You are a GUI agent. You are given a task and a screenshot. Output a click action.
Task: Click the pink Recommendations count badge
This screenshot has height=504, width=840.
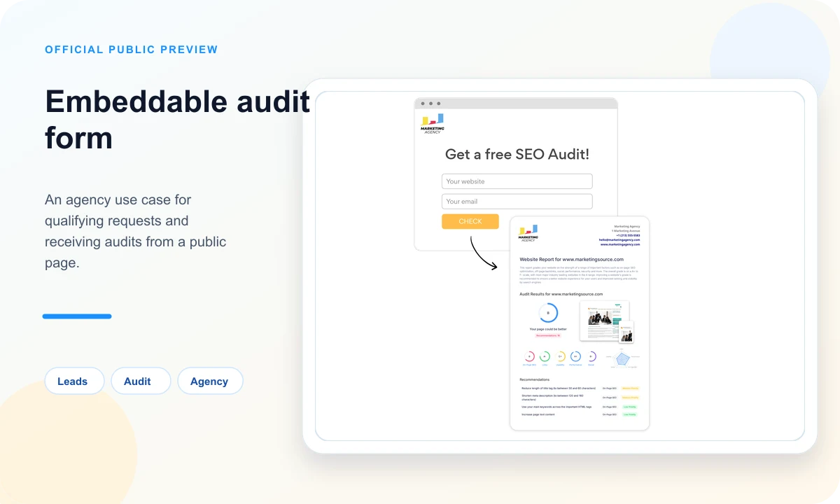(548, 335)
